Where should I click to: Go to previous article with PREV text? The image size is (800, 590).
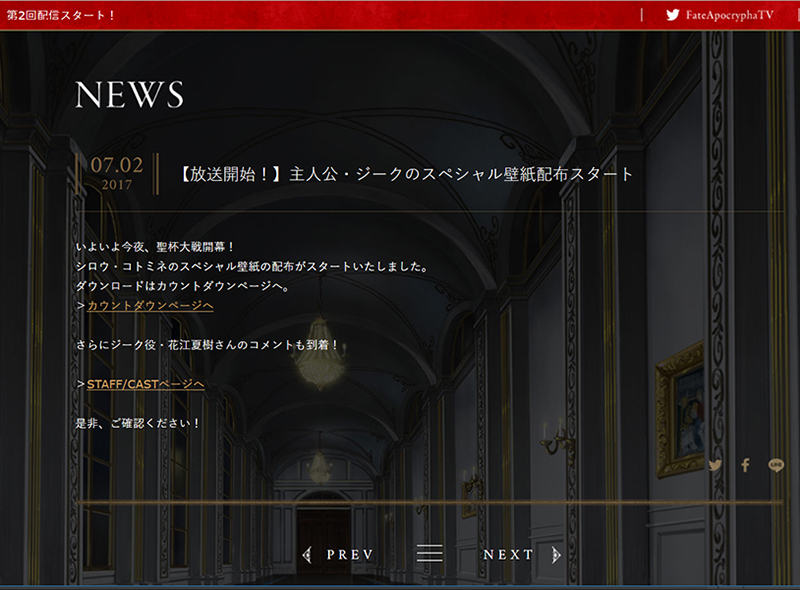350,554
